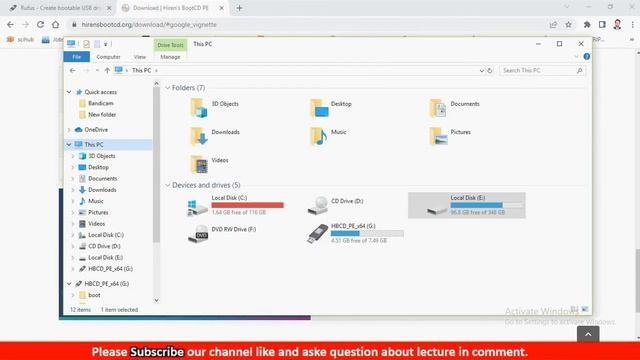Open address bar history dropdown
The height and width of the screenshot is (360, 640).
(482, 71)
